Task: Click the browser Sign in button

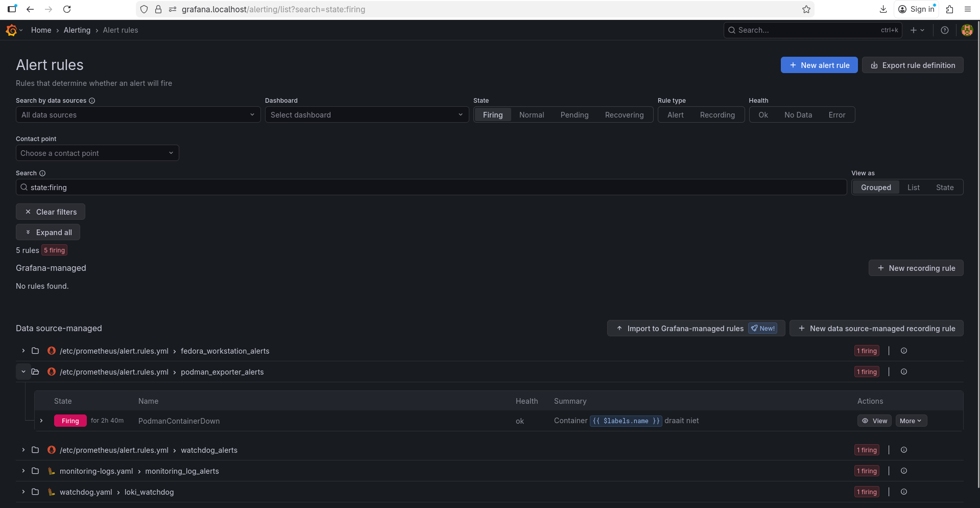Action: tap(917, 9)
